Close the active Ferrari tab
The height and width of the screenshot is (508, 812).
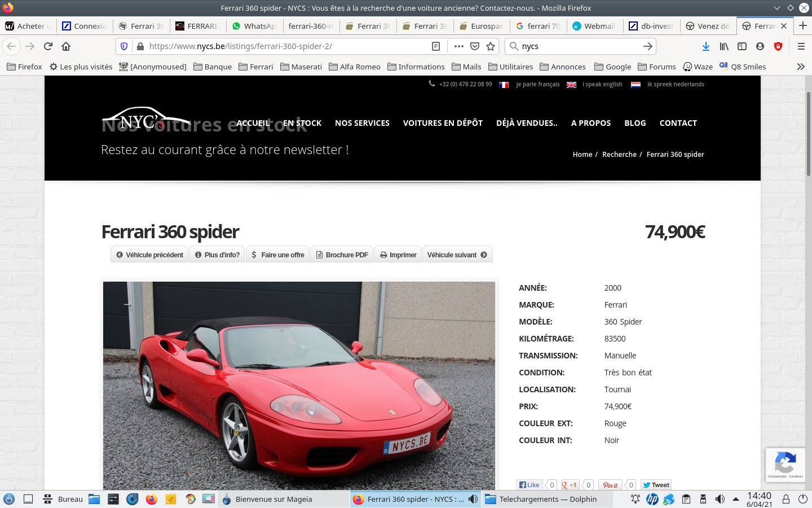coord(784,26)
